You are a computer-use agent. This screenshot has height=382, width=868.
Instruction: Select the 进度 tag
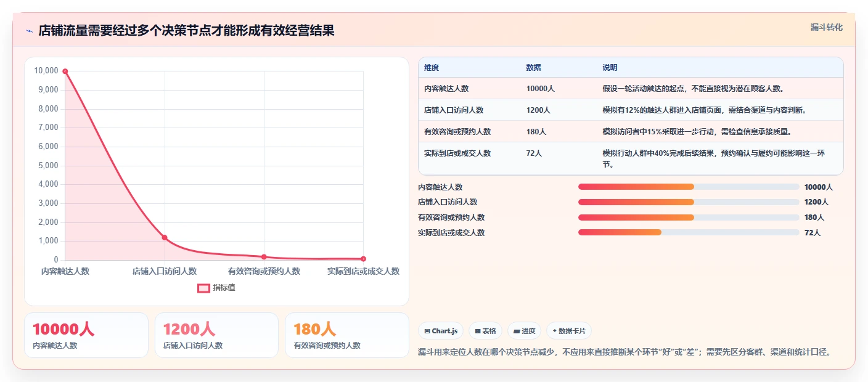(524, 331)
